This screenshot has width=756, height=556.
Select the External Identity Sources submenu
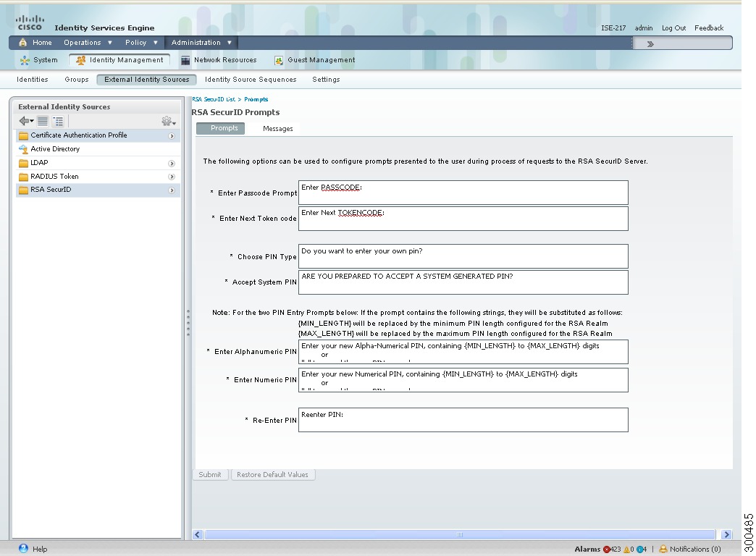[x=146, y=80]
